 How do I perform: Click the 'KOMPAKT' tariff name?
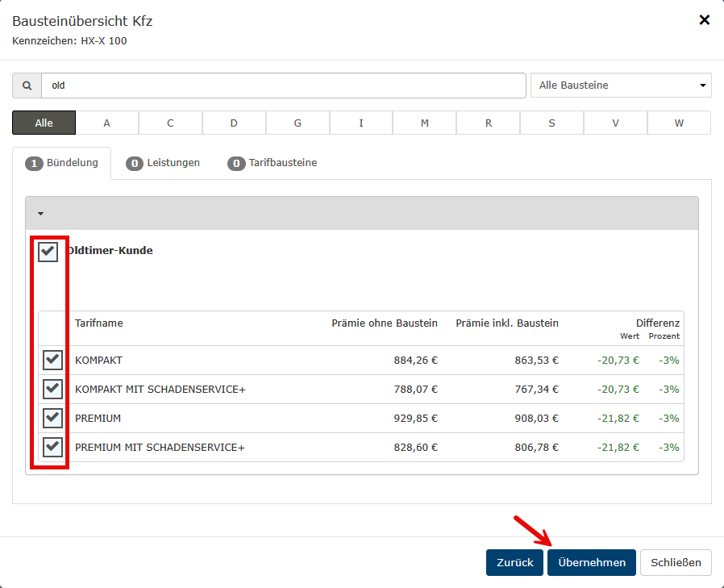click(x=99, y=361)
